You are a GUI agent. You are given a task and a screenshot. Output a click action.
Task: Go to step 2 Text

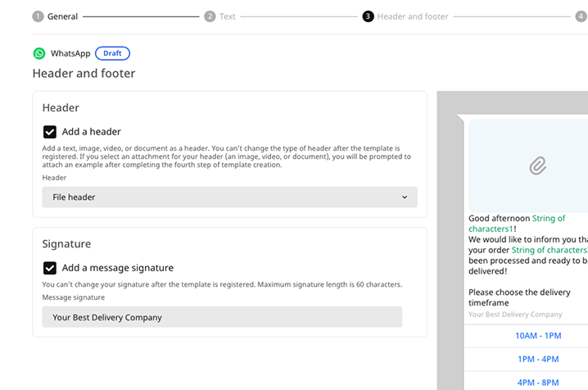coord(219,16)
